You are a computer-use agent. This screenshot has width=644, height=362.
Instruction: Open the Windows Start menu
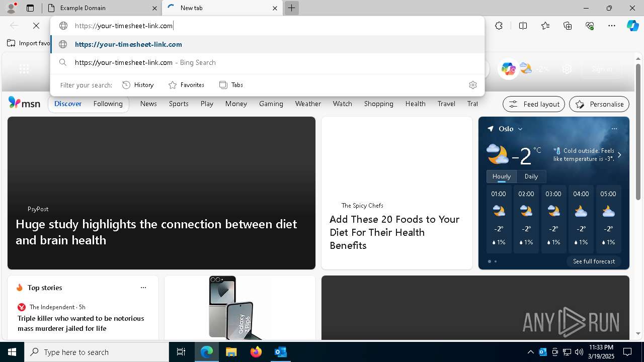pos(12,352)
